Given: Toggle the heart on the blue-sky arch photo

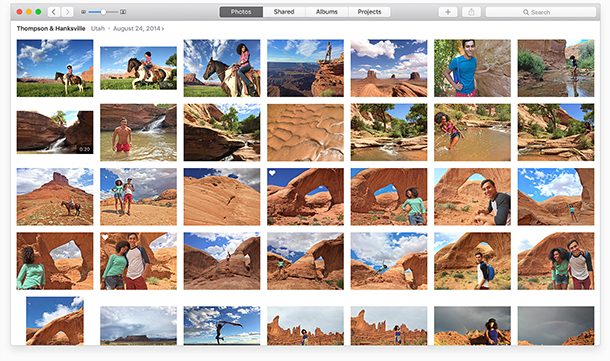Looking at the screenshot, I should (272, 173).
